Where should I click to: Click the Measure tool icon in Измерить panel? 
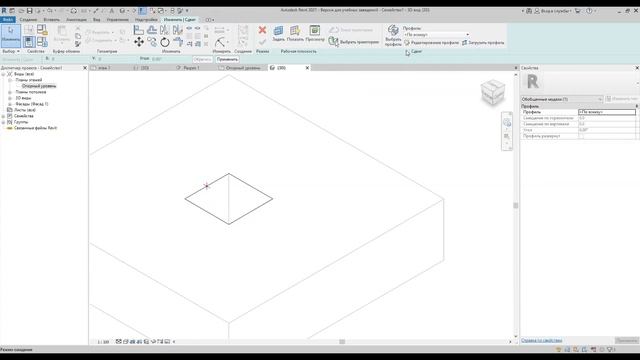click(220, 42)
